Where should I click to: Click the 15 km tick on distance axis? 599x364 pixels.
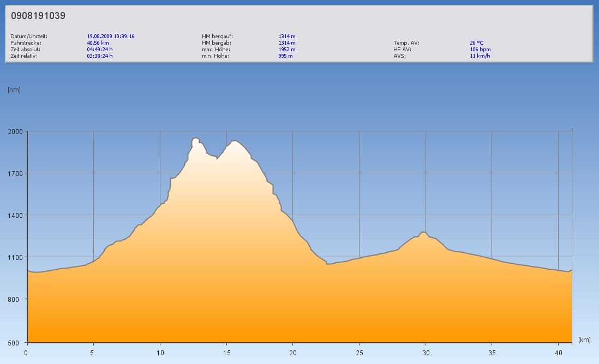coord(226,353)
